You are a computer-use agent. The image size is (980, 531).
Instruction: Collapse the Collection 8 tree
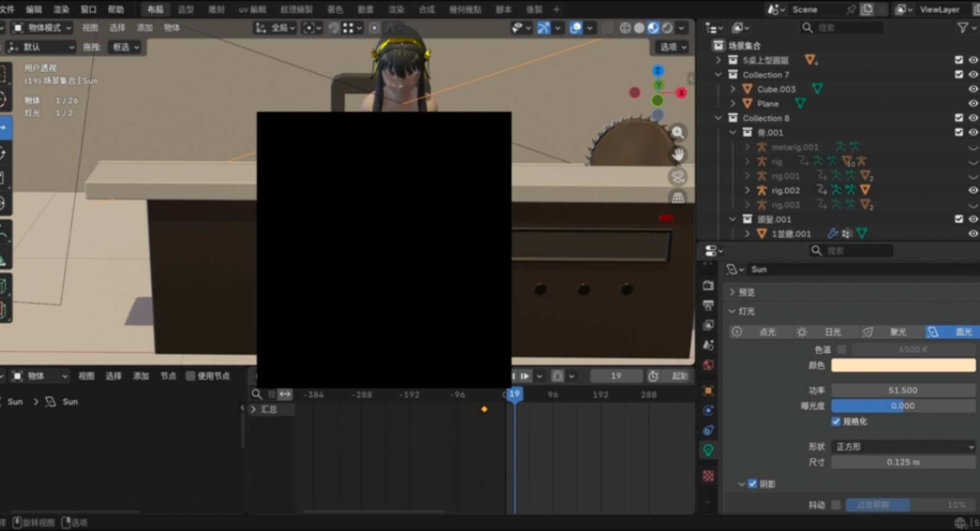click(718, 118)
